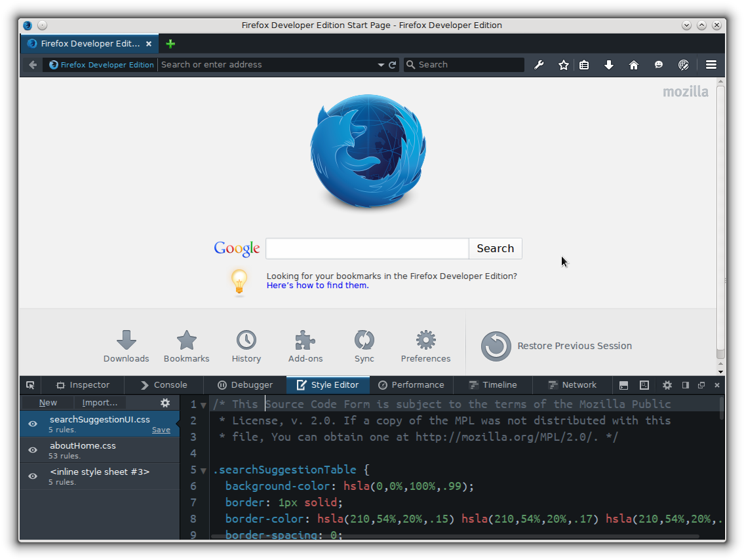The image size is (744, 560).
Task: Click page scrollbar down arrow
Action: pos(721,372)
